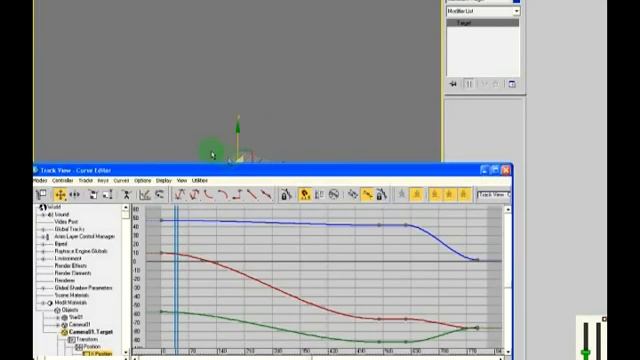Image resolution: width=640 pixels, height=360 pixels.
Task: Toggle Lock Selection in Curve Editor
Action: [x=286, y=195]
